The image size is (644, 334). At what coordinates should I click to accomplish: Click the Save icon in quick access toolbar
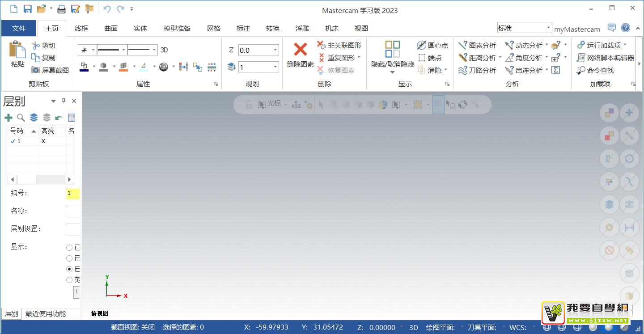tap(27, 9)
